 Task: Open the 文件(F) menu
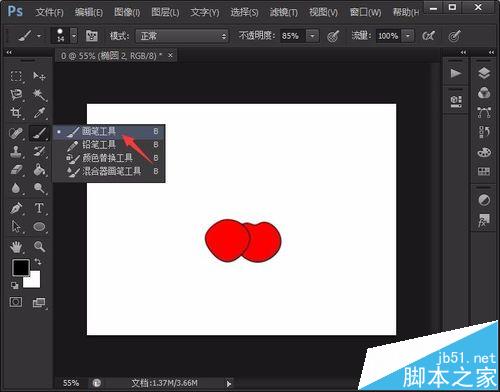[49, 13]
